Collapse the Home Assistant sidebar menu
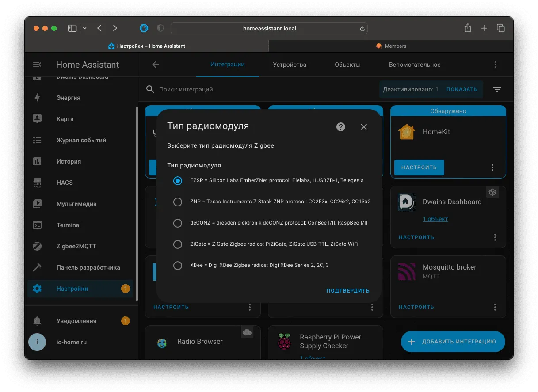Image resolution: width=538 pixels, height=392 pixels. pyautogui.click(x=37, y=65)
